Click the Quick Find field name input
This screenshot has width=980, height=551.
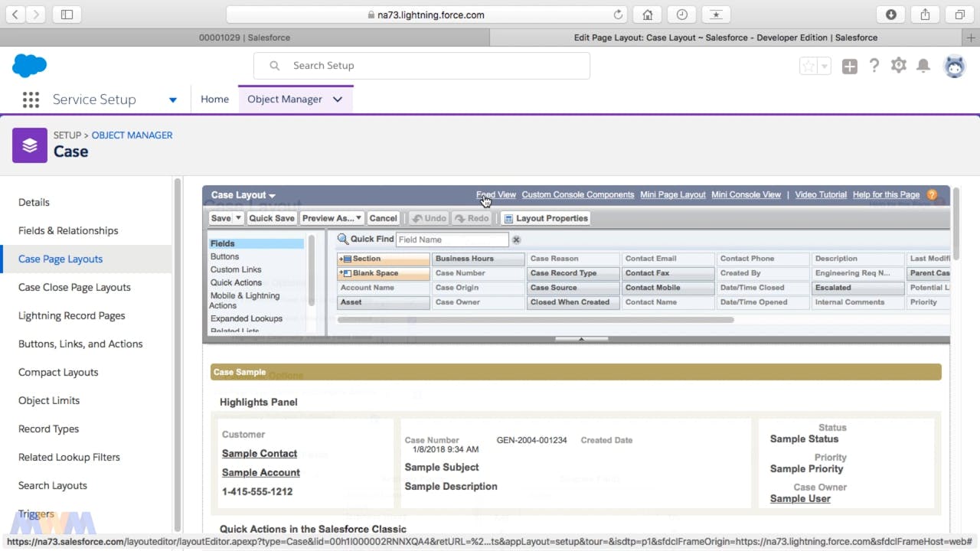(x=452, y=240)
